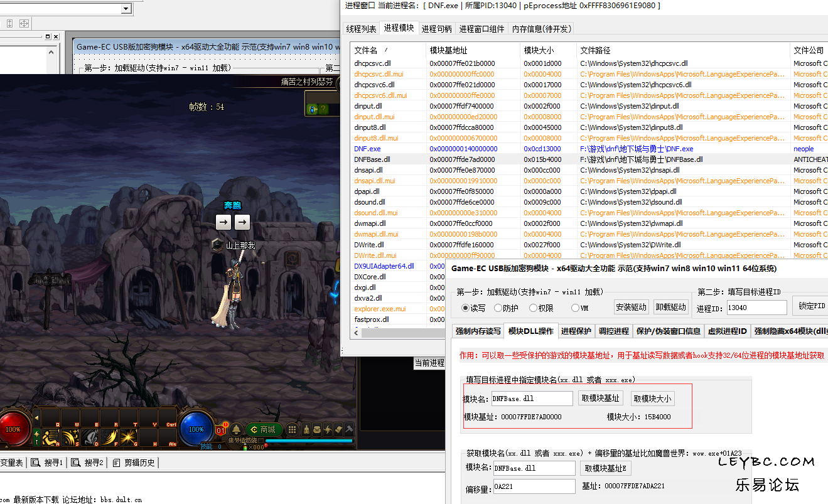828x504 pixels.
Task: Select the DNF.exe row in module list
Action: click(x=589, y=149)
